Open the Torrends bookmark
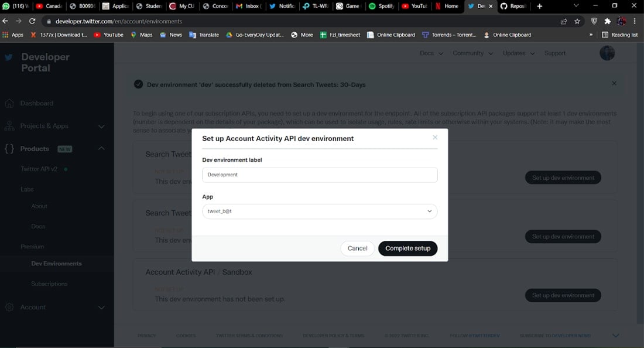The image size is (644, 348). 449,35
